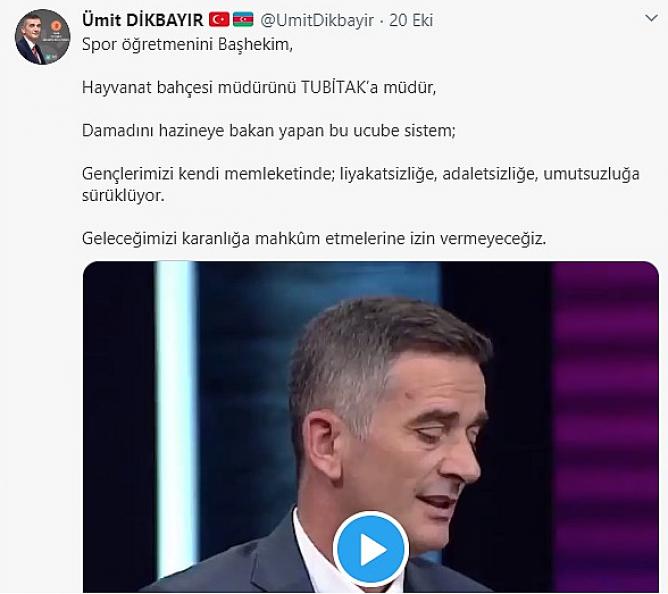Click the line starting 'Geleceğimizi karanlığa mahkûm'

point(314,239)
